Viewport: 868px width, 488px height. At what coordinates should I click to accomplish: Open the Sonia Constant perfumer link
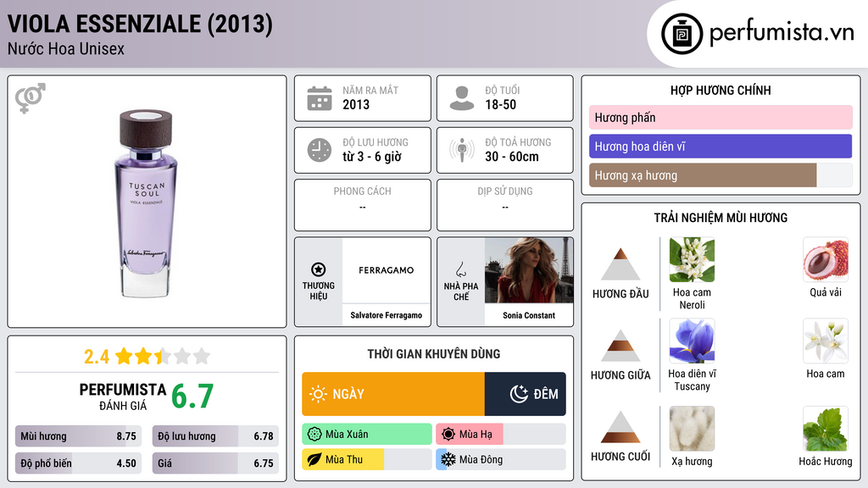[529, 315]
